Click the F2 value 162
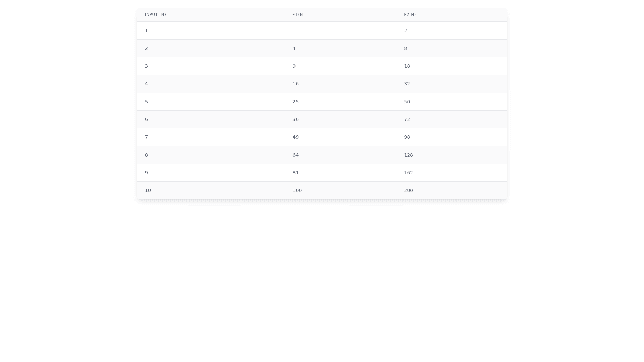Viewport: 644px width, 362px height. pyautogui.click(x=408, y=173)
